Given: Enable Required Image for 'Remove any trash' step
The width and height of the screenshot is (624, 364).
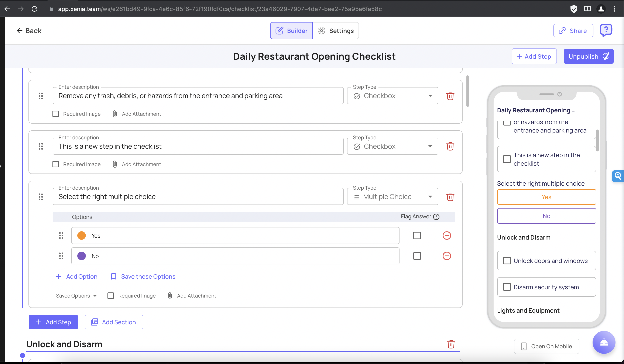Looking at the screenshot, I should pyautogui.click(x=56, y=114).
